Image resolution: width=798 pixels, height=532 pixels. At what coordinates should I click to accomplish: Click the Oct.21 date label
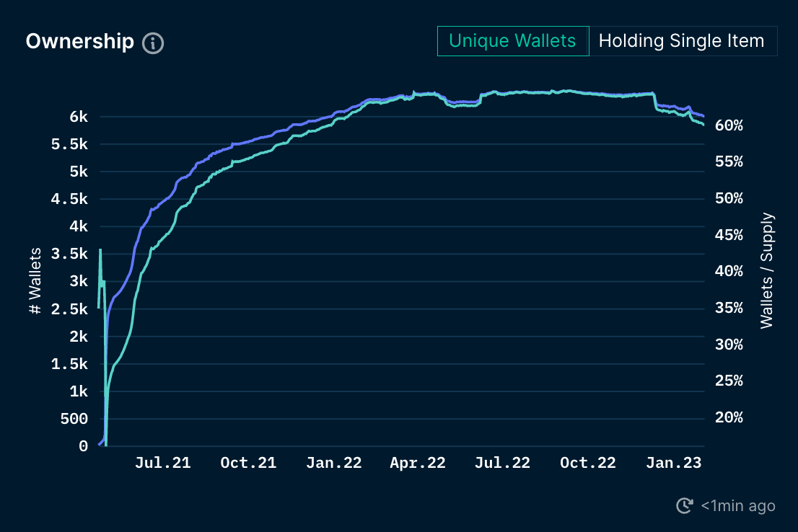248,463
